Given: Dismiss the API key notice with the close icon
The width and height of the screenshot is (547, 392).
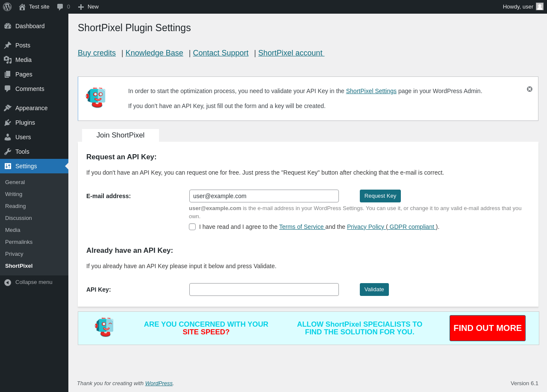Looking at the screenshot, I should pos(529,89).
